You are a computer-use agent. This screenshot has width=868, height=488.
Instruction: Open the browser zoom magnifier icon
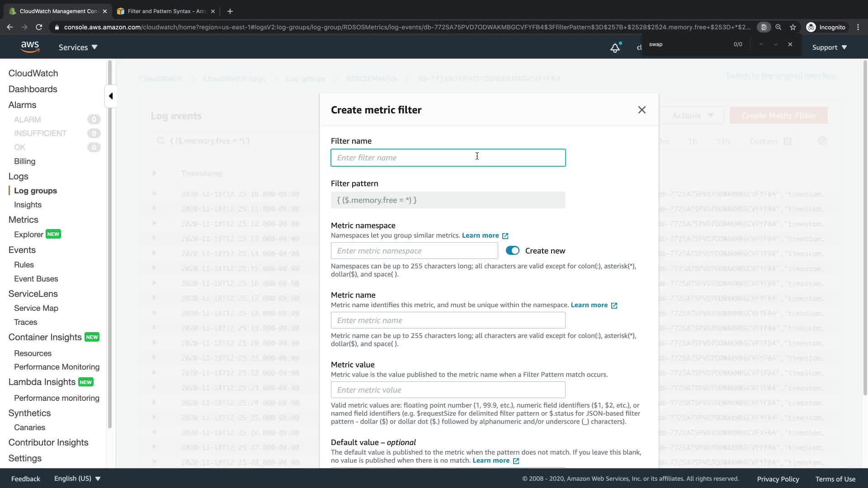pos(778,27)
